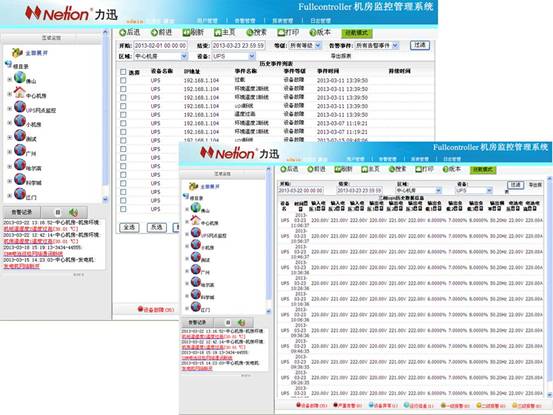Expand the 佛山 node in rear window tree
Viewport: 553px width, 415px height.
(10, 80)
